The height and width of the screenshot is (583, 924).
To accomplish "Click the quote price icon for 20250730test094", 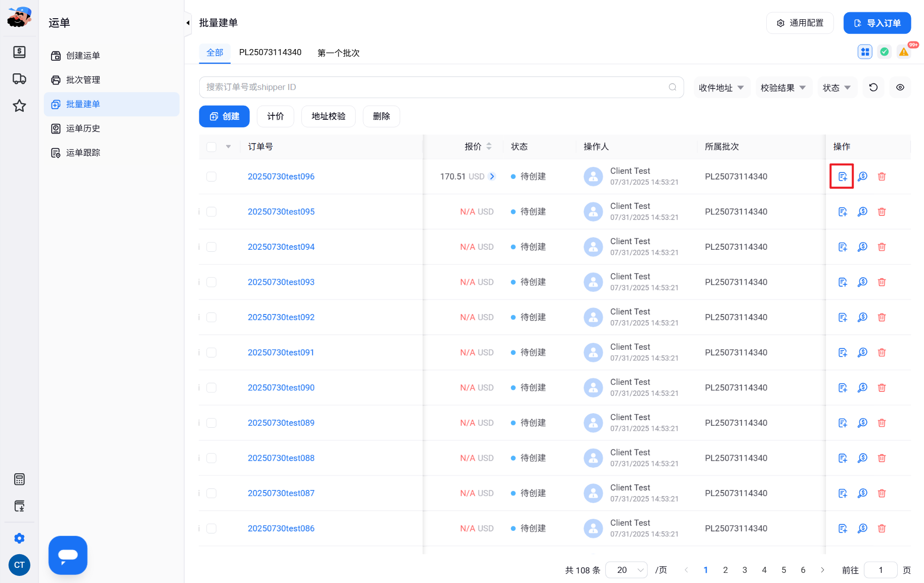I will coord(862,247).
